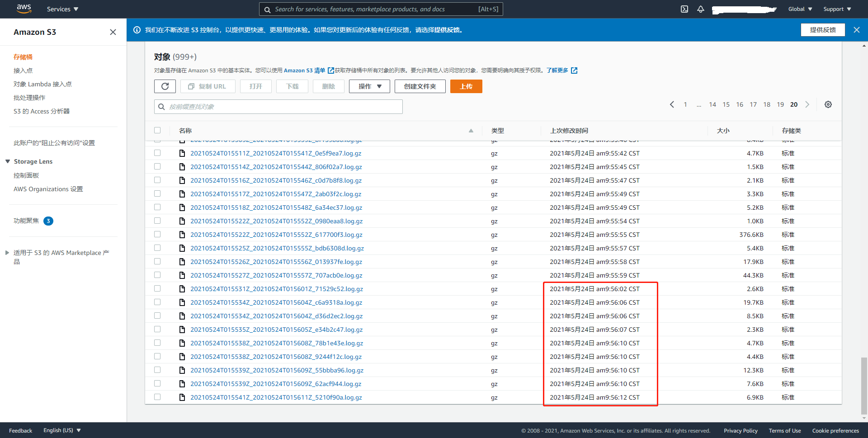Toggle the select-all objects checkbox
This screenshot has height=438, width=868.
point(157,130)
